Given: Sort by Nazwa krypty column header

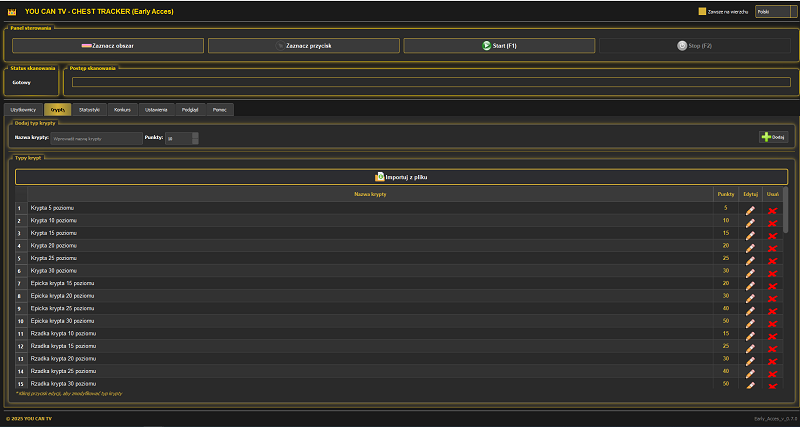Looking at the screenshot, I should click(x=370, y=194).
